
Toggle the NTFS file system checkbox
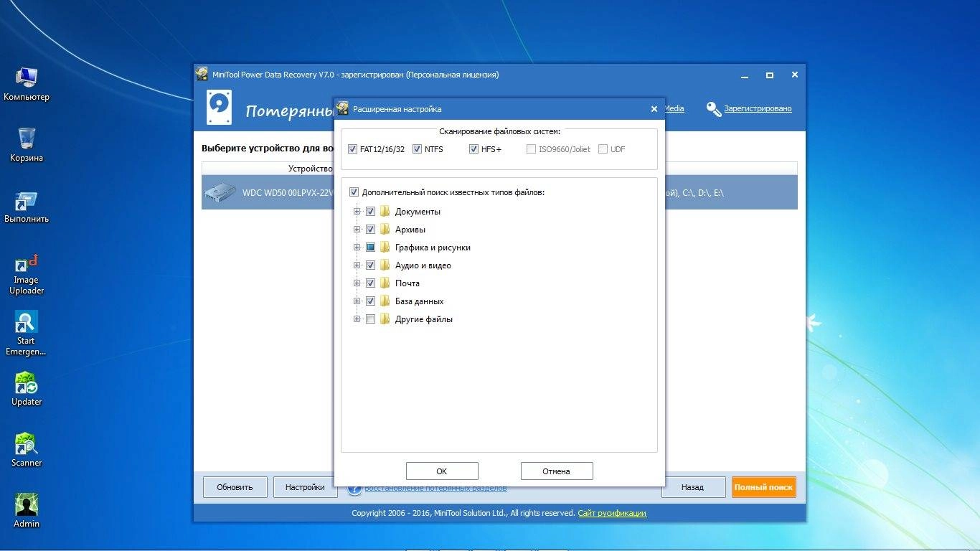417,149
